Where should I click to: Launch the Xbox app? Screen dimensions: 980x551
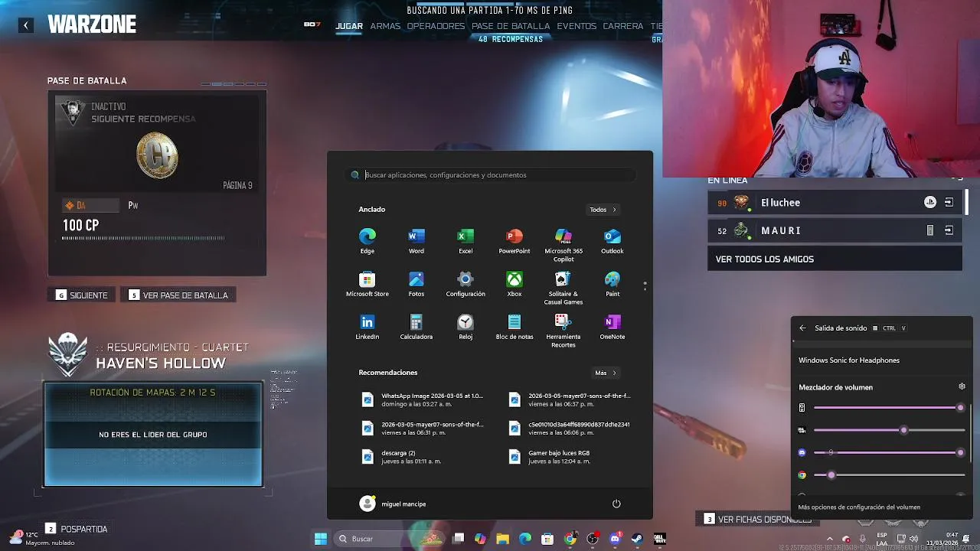[x=514, y=284]
